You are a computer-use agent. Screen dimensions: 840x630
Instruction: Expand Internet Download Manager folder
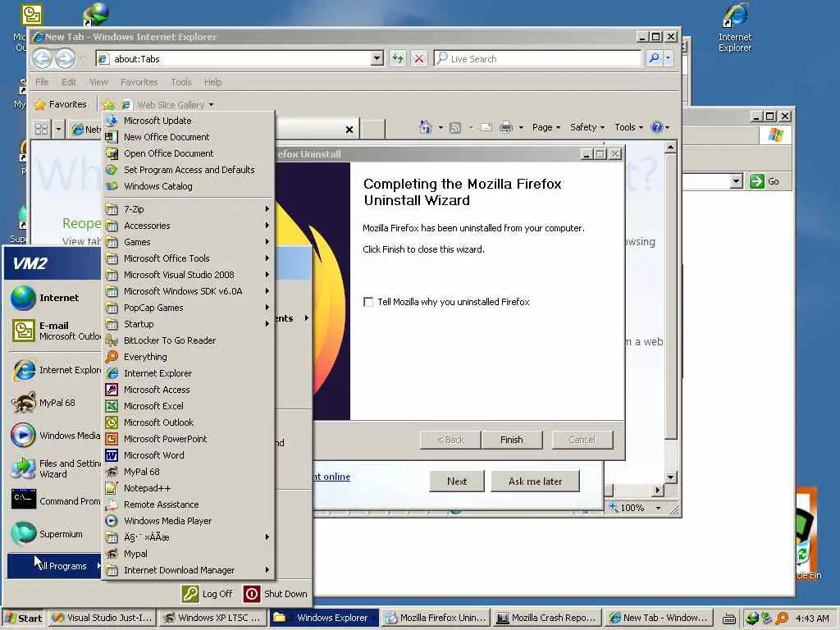pyautogui.click(x=189, y=570)
